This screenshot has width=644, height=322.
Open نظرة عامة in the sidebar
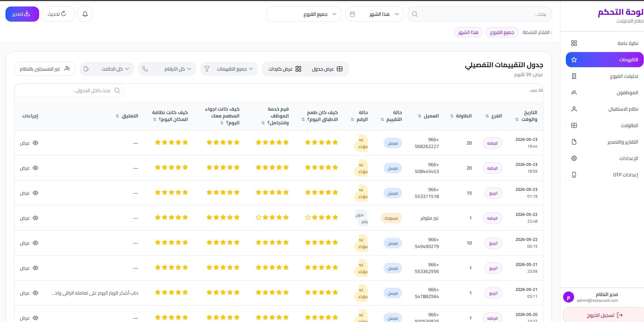[605, 43]
